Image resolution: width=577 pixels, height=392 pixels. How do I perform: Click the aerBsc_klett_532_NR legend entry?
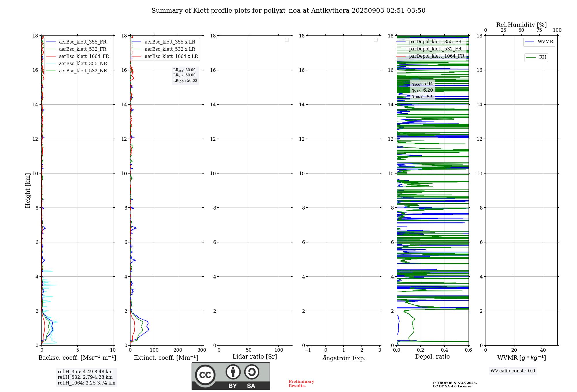pyautogui.click(x=83, y=71)
